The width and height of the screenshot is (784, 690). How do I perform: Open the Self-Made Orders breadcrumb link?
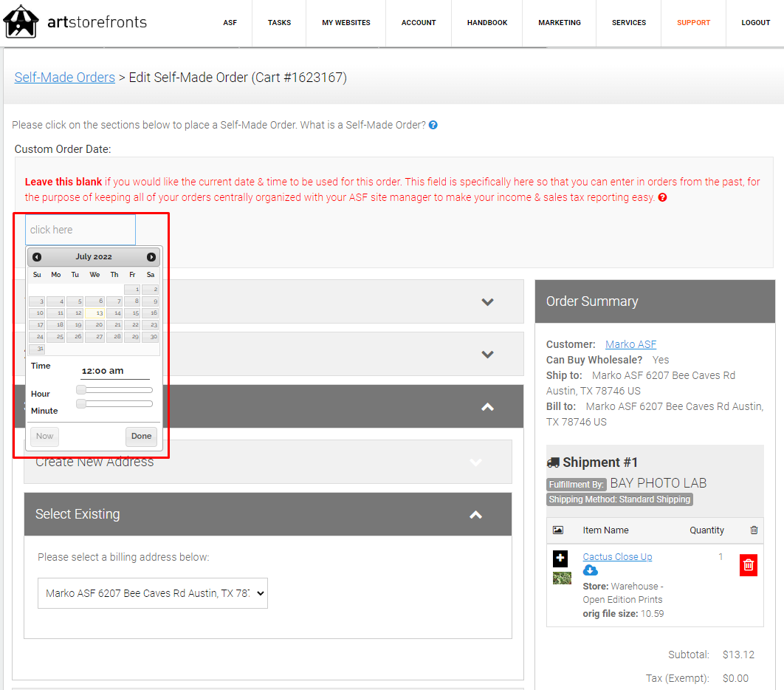(x=65, y=77)
